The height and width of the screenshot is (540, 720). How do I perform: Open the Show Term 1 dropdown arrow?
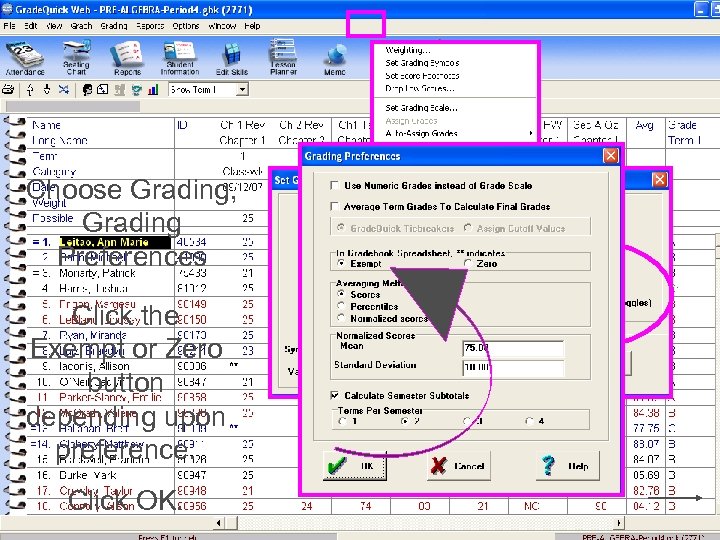click(x=242, y=89)
